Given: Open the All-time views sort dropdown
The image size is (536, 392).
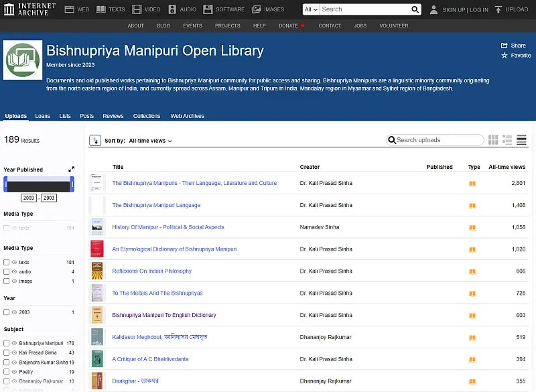Looking at the screenshot, I should pyautogui.click(x=150, y=141).
